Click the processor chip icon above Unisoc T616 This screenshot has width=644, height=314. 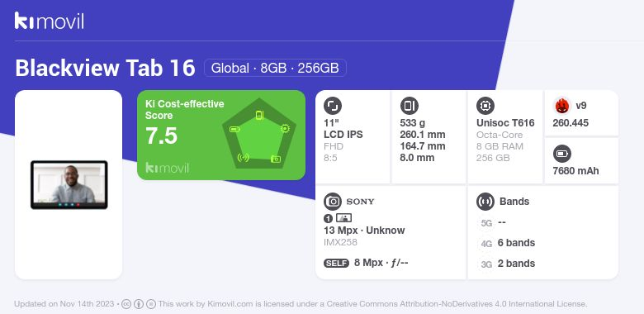pyautogui.click(x=485, y=106)
